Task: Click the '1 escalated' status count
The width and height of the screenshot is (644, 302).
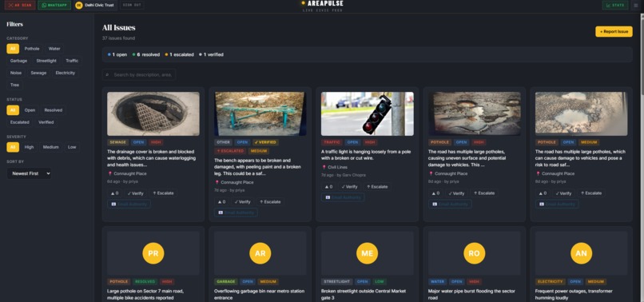Action: 179,54
